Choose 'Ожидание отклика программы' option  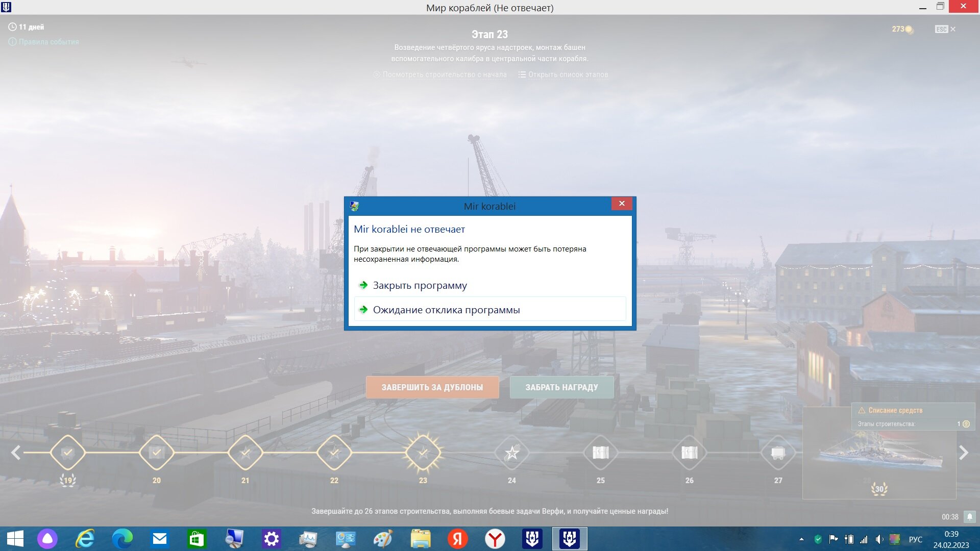pos(490,310)
